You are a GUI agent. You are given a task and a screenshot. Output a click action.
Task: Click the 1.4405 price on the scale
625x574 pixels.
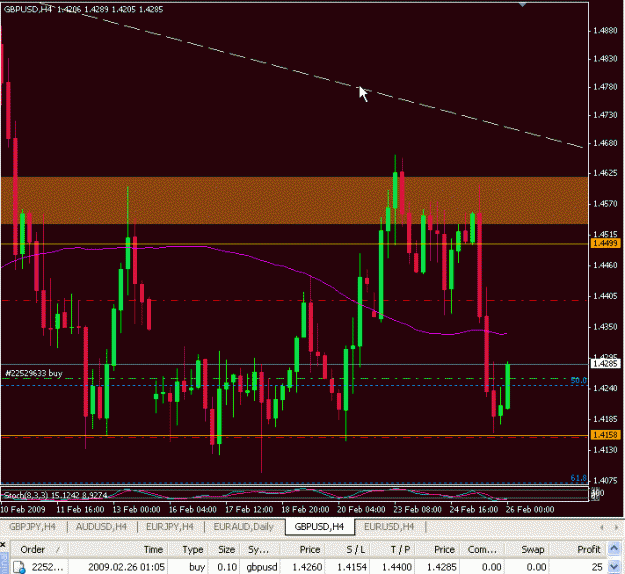click(x=605, y=296)
